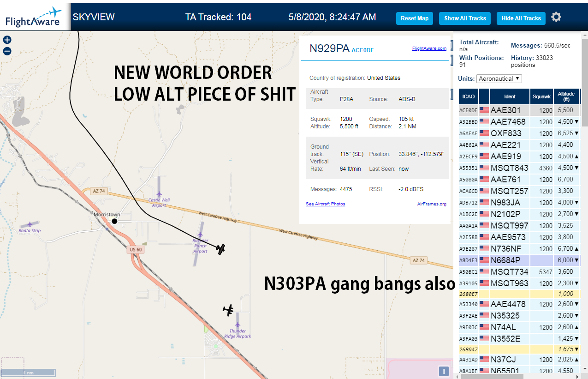Open the AirFrames.org link
The height and width of the screenshot is (379, 588).
(432, 204)
